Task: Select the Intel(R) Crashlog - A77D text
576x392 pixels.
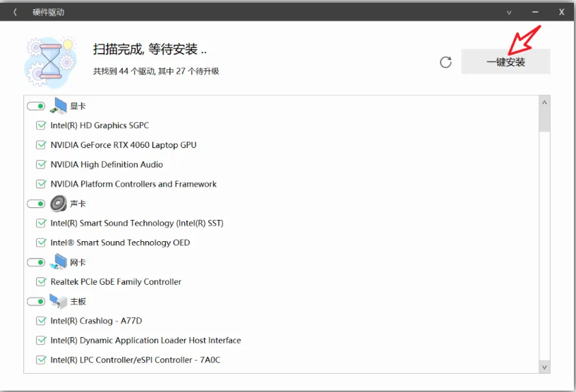Action: [96, 321]
